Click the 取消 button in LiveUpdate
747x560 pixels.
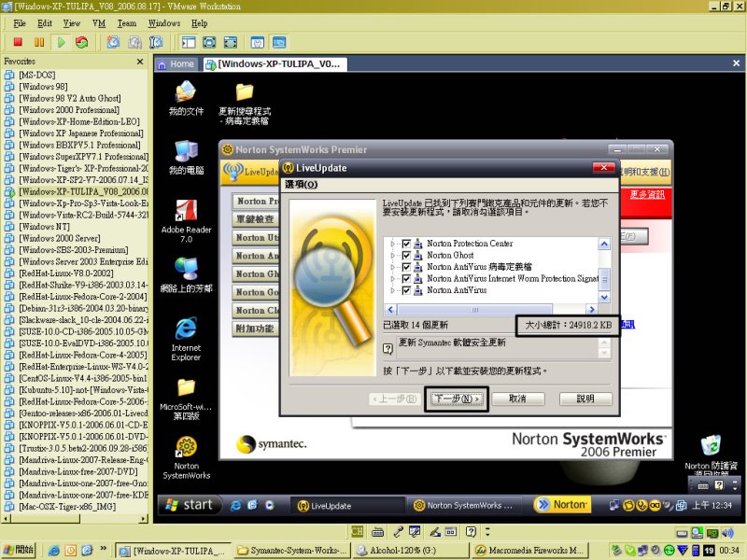point(517,399)
